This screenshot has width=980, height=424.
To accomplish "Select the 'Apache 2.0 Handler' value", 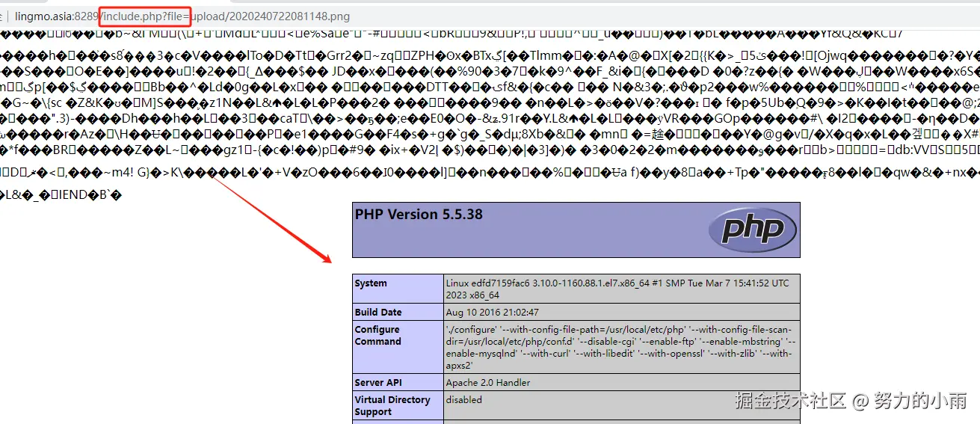I will (487, 382).
